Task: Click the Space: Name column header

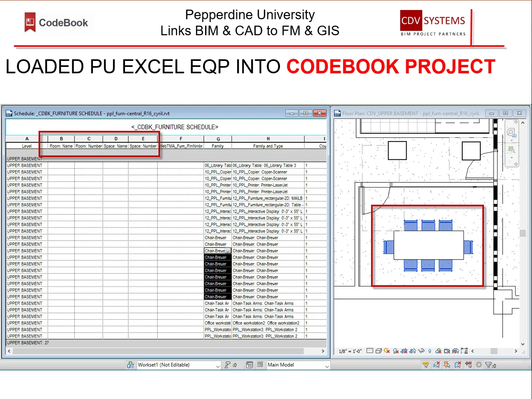Action: tap(116, 146)
